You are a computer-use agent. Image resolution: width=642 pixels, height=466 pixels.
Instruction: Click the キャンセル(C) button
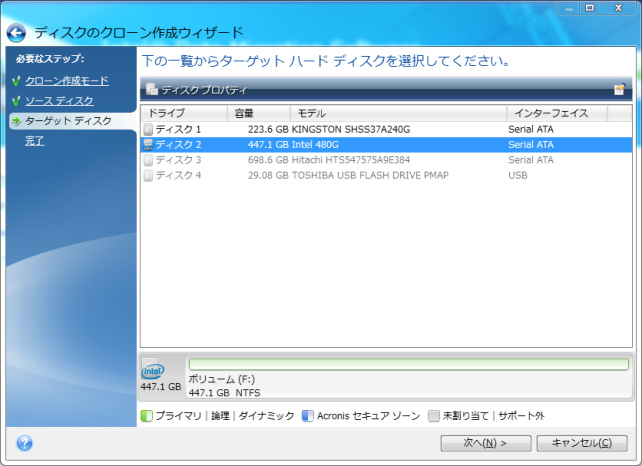tap(582, 443)
